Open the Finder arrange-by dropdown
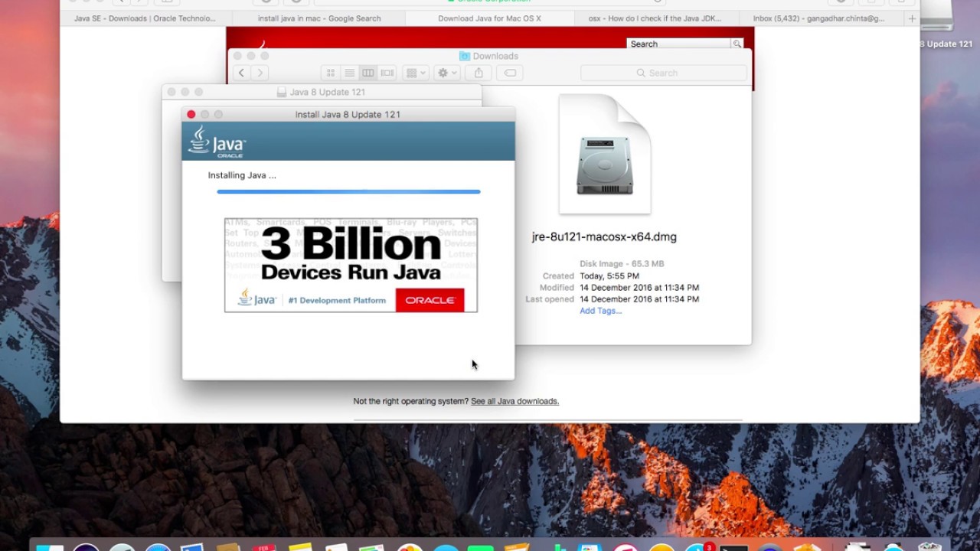980x551 pixels. tap(416, 73)
